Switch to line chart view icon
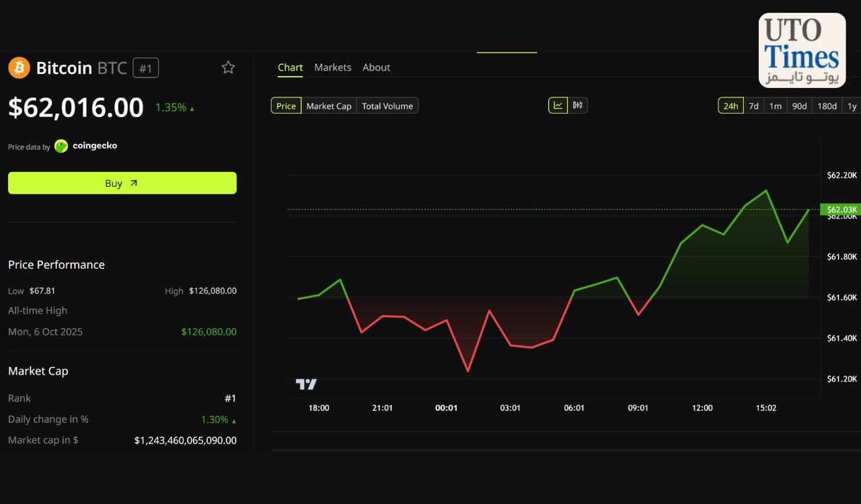 (x=558, y=106)
